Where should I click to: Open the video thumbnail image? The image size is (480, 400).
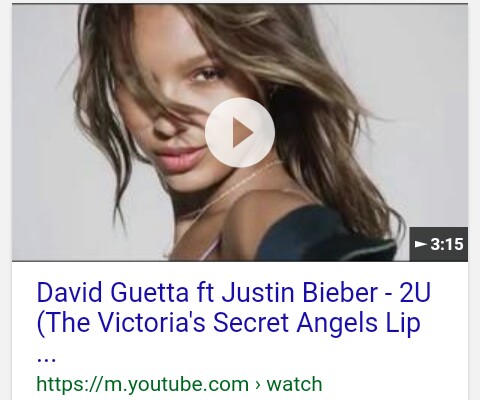(x=240, y=132)
